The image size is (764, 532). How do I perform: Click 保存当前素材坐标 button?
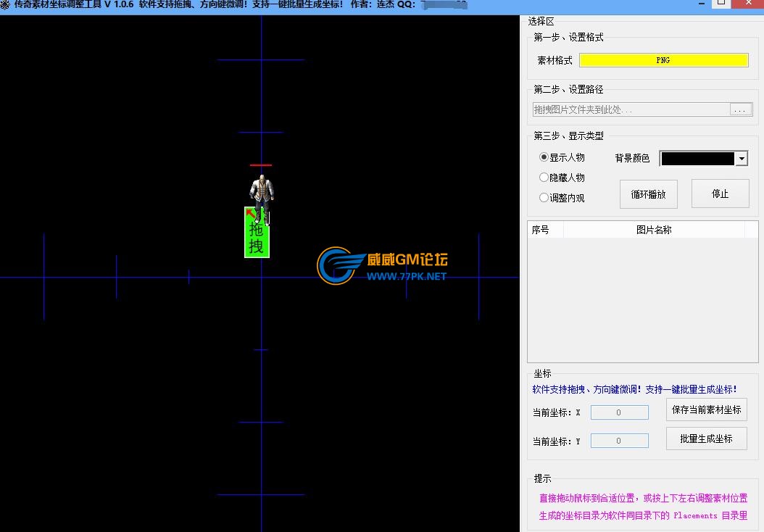coord(706,410)
